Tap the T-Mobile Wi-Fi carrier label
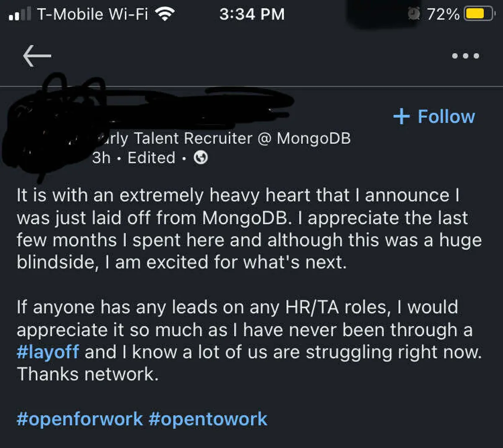Screen dimensions: 503x448 [93, 15]
